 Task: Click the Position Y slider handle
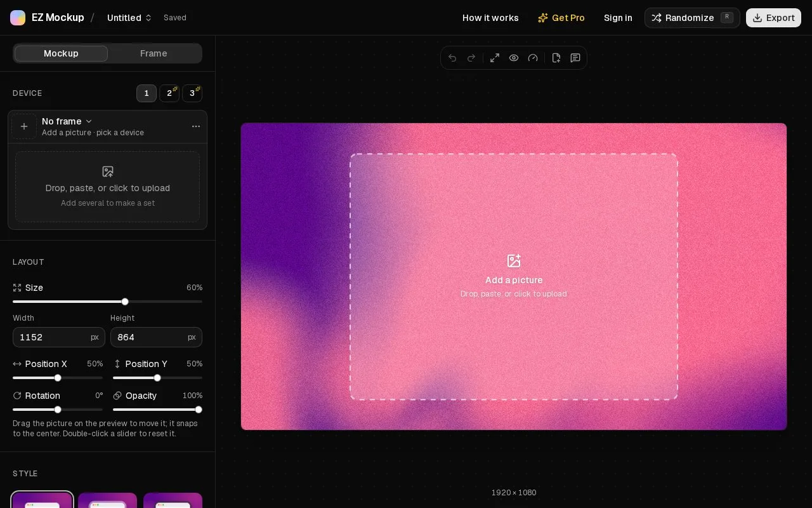(157, 378)
